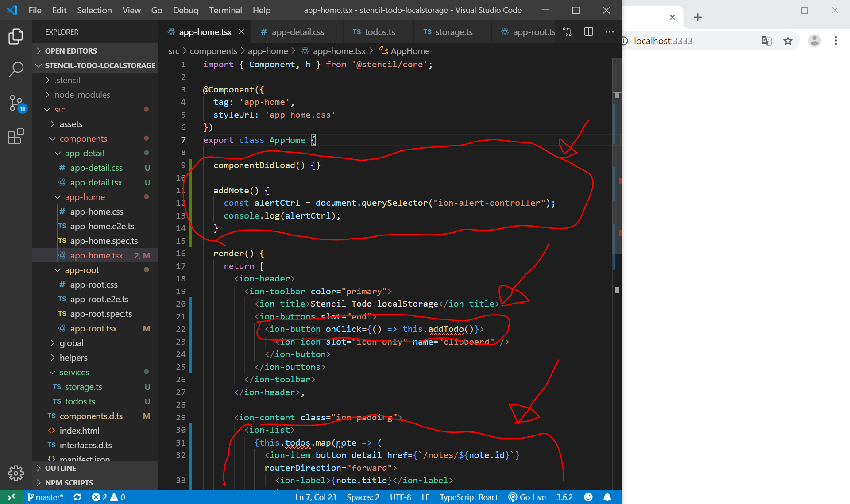850x504 pixels.
Task: Open the Go menu
Action: [157, 10]
